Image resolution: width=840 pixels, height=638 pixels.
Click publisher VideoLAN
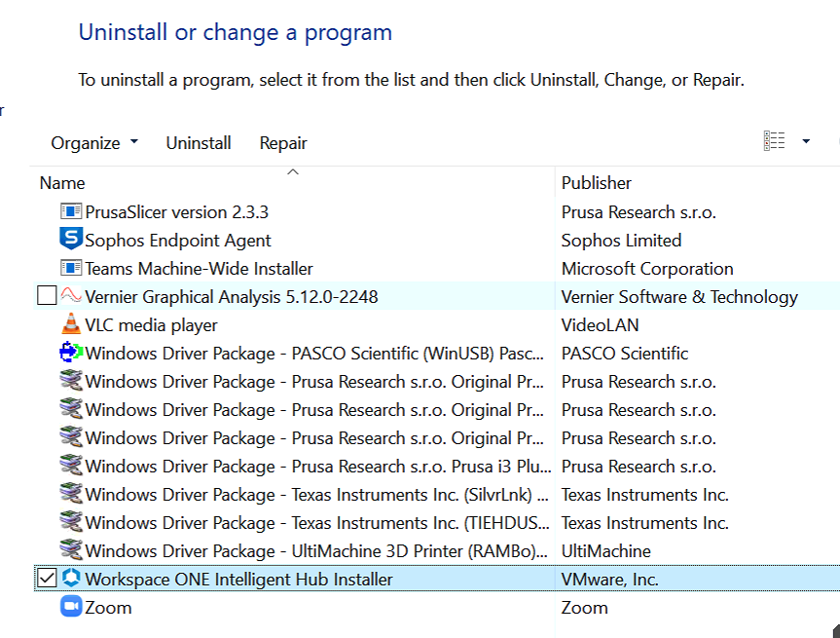click(600, 325)
